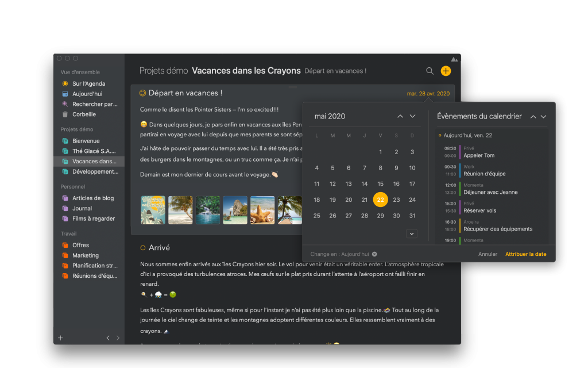Toggle status circle of Arrivé note
This screenshot has height=368, width=588.
pyautogui.click(x=142, y=248)
